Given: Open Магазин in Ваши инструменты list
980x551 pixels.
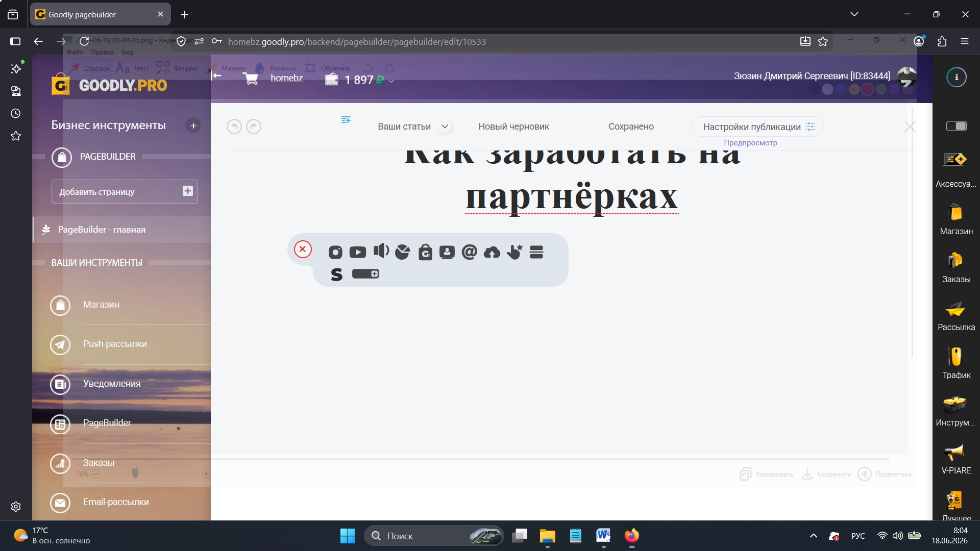Looking at the screenshot, I should (x=101, y=305).
